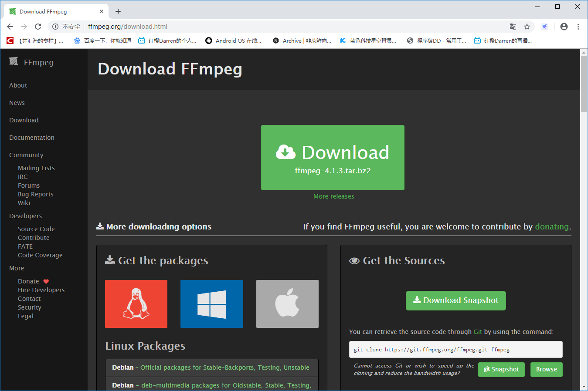
Task: Click the site security info icon
Action: point(55,27)
